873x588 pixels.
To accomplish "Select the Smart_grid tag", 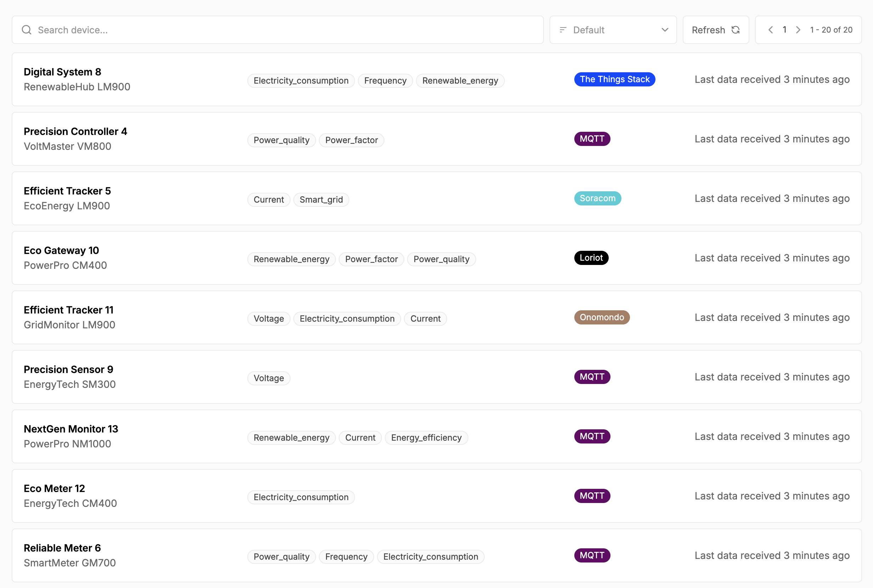I will pos(321,199).
